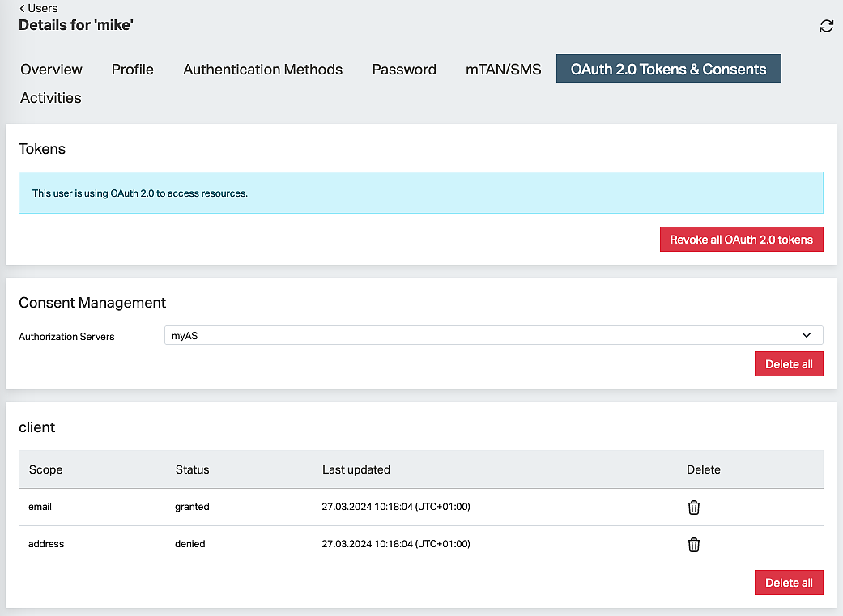Select the Authentication Methods tab

[x=262, y=70]
